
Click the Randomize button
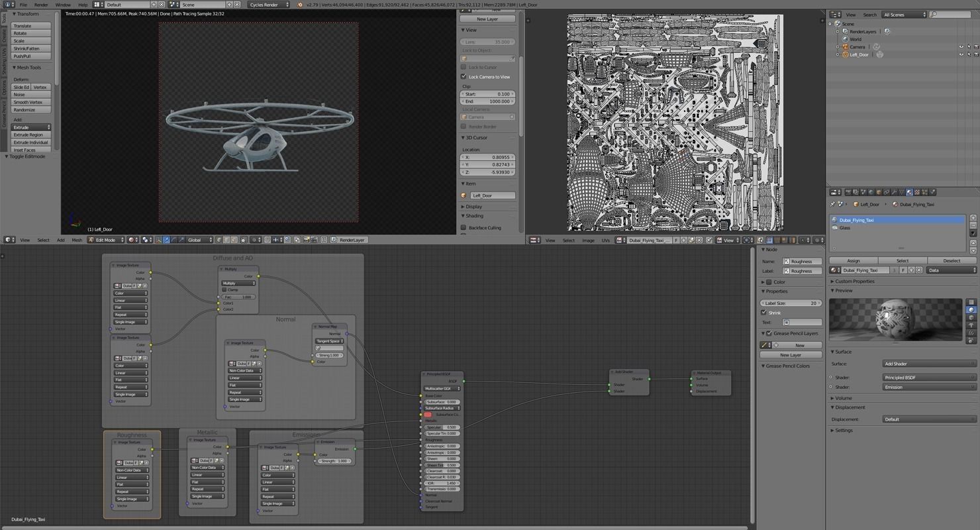[31, 110]
